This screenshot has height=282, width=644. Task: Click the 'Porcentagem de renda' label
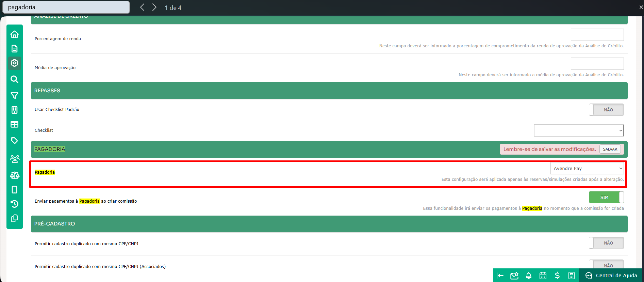pyautogui.click(x=58, y=38)
